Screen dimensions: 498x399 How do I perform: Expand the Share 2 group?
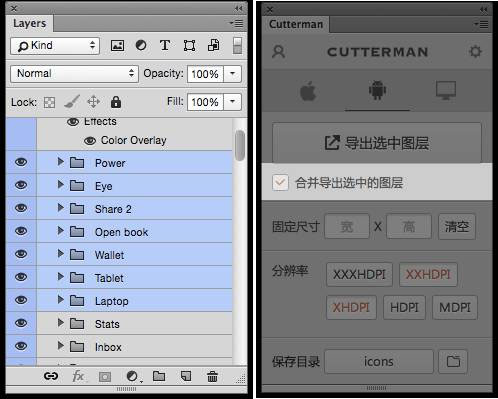(x=60, y=208)
